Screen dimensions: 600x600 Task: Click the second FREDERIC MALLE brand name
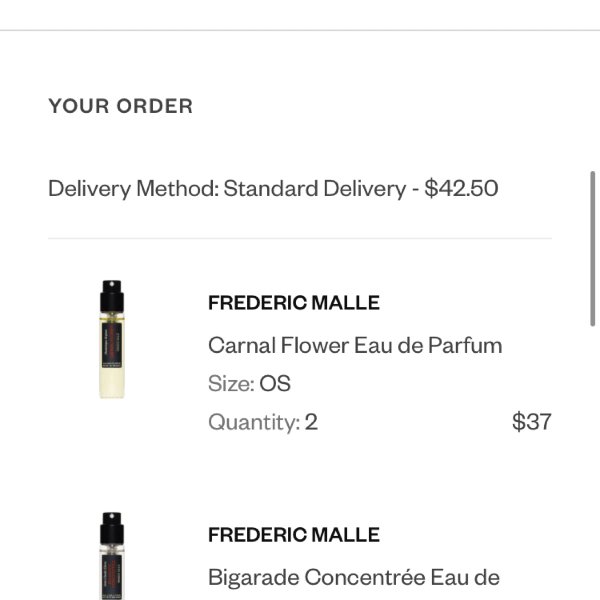click(294, 535)
